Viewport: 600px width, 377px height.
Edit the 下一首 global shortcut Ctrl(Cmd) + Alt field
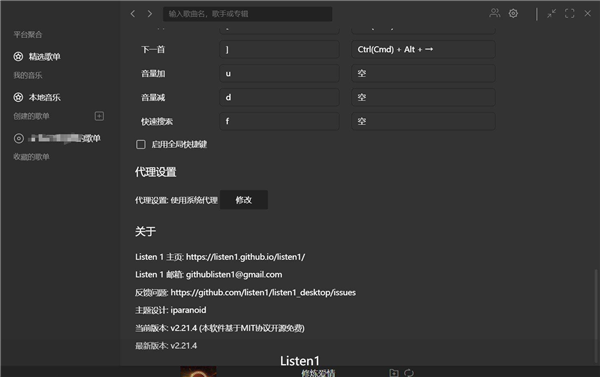[423, 49]
